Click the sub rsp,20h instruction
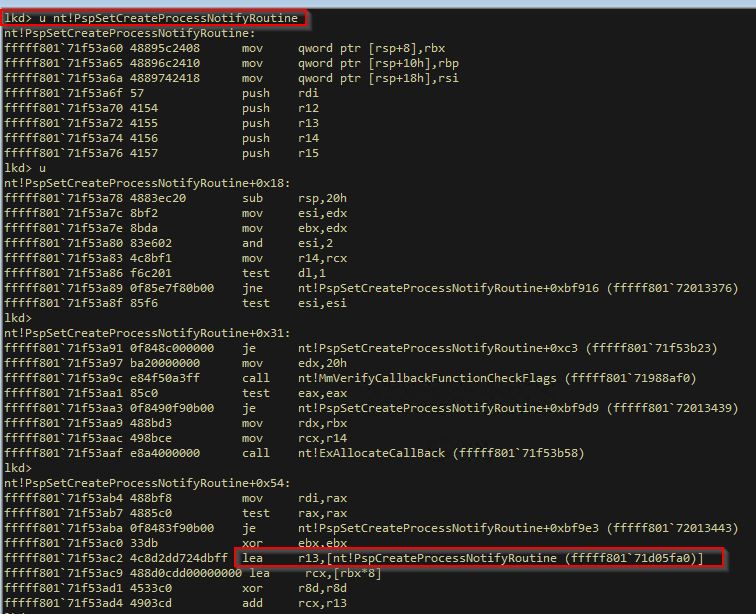Viewport: 756px width, 614px height. coord(294,198)
